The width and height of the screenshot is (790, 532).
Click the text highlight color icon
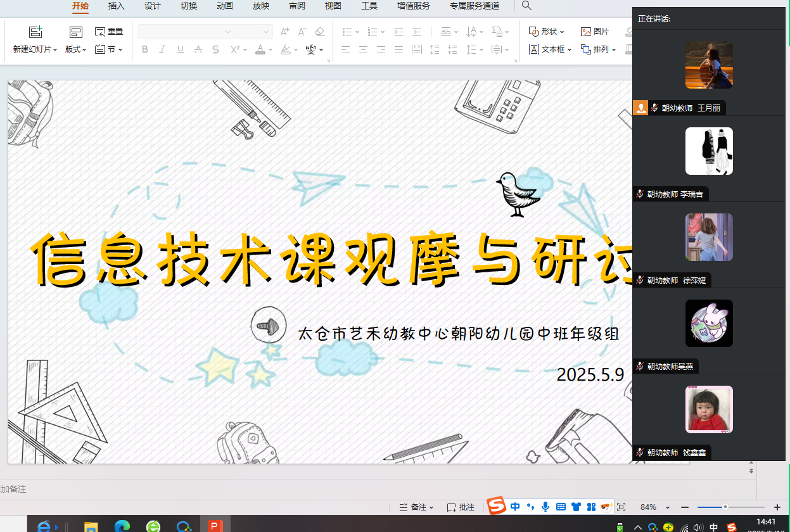coord(286,49)
